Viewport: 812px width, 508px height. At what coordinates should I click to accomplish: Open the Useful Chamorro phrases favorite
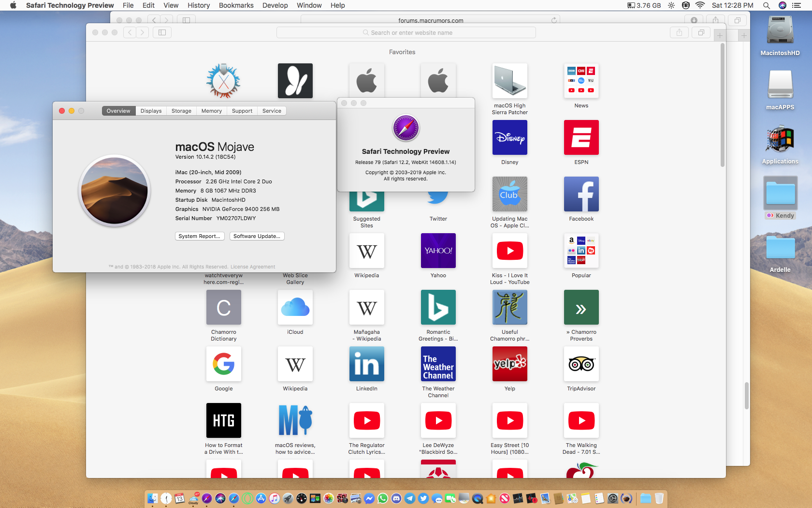click(509, 307)
